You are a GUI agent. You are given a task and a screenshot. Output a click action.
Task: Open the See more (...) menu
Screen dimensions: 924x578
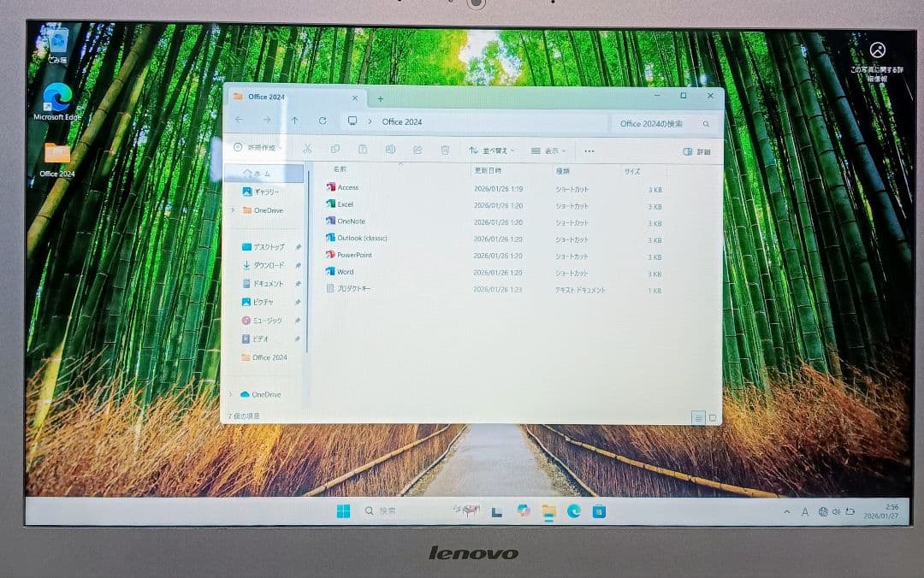click(589, 150)
